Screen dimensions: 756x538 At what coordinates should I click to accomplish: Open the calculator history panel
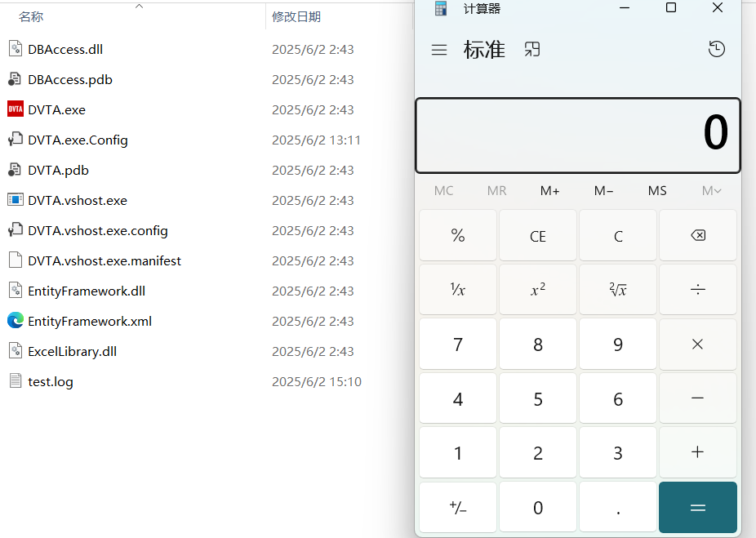[717, 49]
